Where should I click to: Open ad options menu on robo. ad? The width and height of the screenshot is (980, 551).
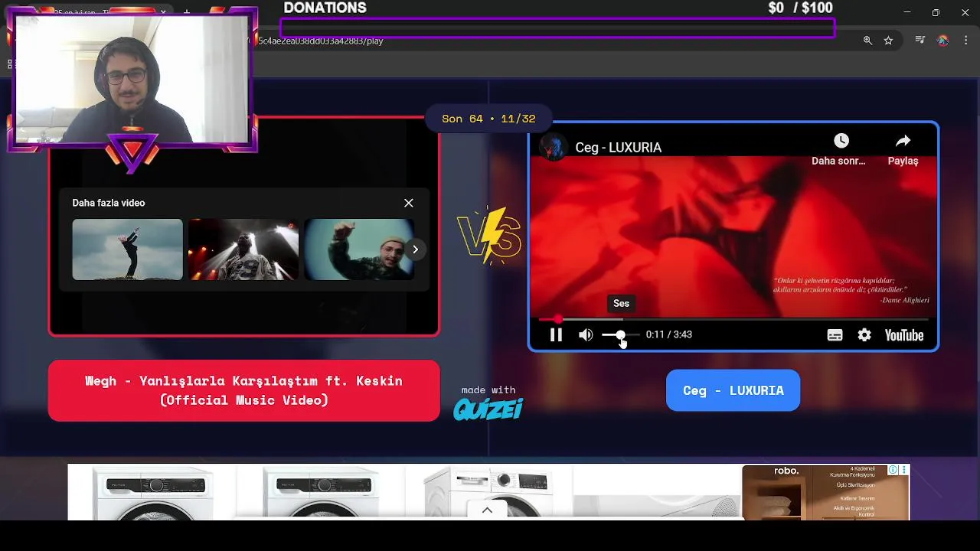903,470
